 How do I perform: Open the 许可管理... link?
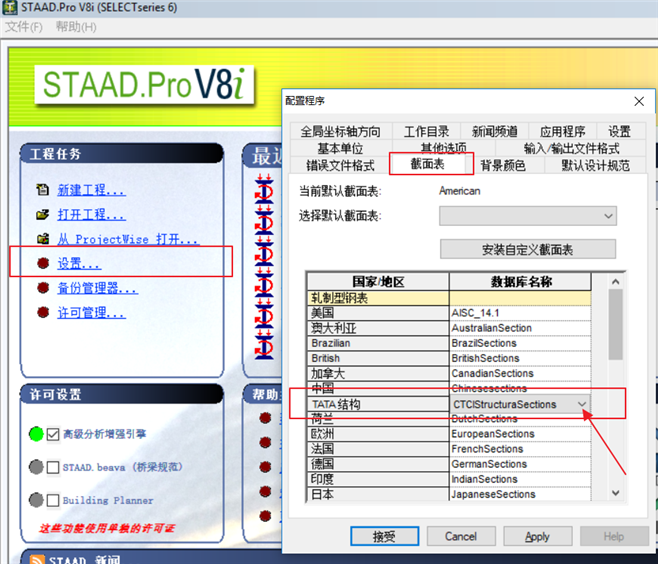(91, 312)
